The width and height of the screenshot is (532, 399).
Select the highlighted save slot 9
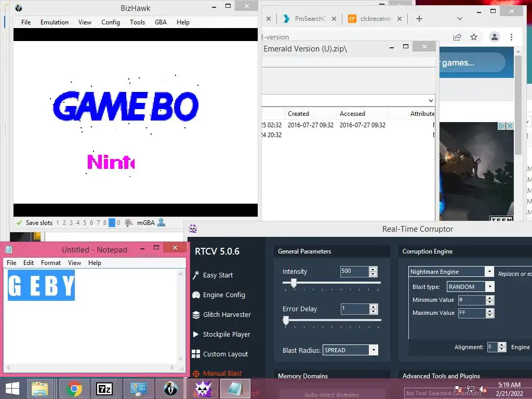pos(112,222)
